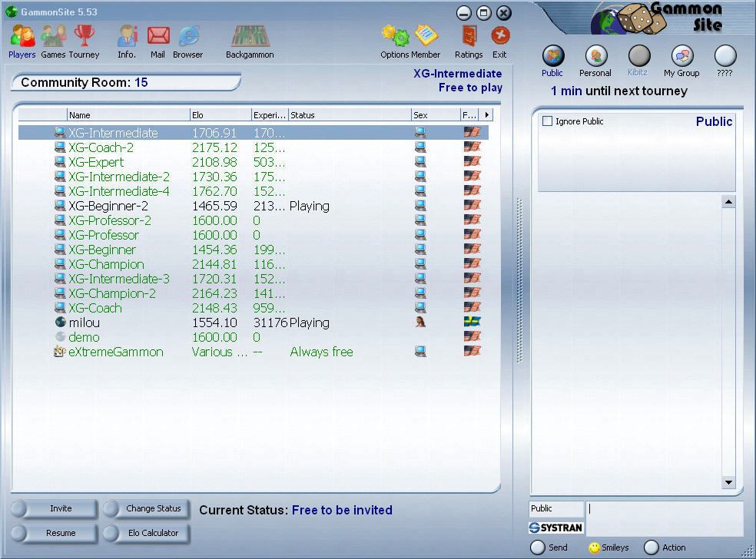This screenshot has width=756, height=559.
Task: Sort list by Sex column header
Action: tap(436, 115)
